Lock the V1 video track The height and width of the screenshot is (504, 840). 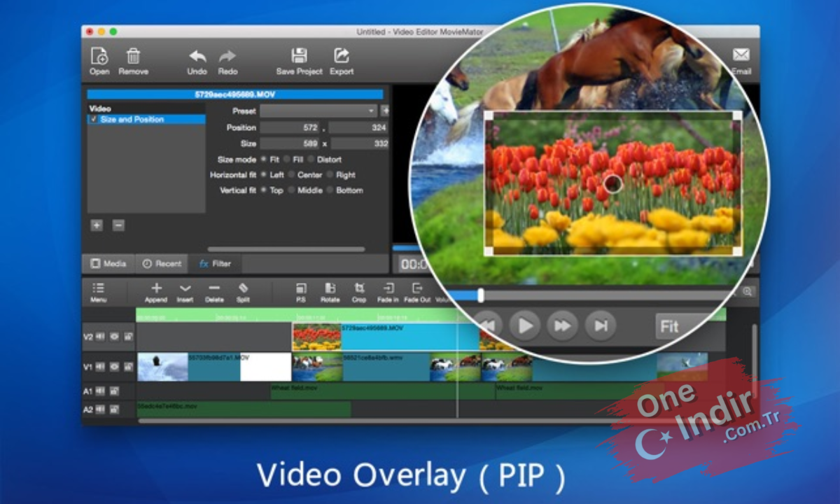[128, 366]
